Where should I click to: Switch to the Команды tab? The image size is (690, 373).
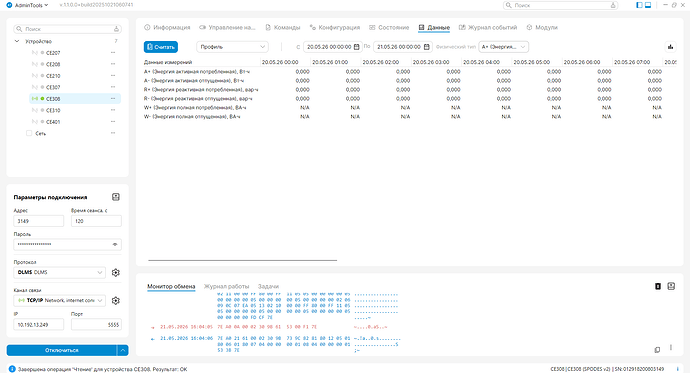[283, 27]
